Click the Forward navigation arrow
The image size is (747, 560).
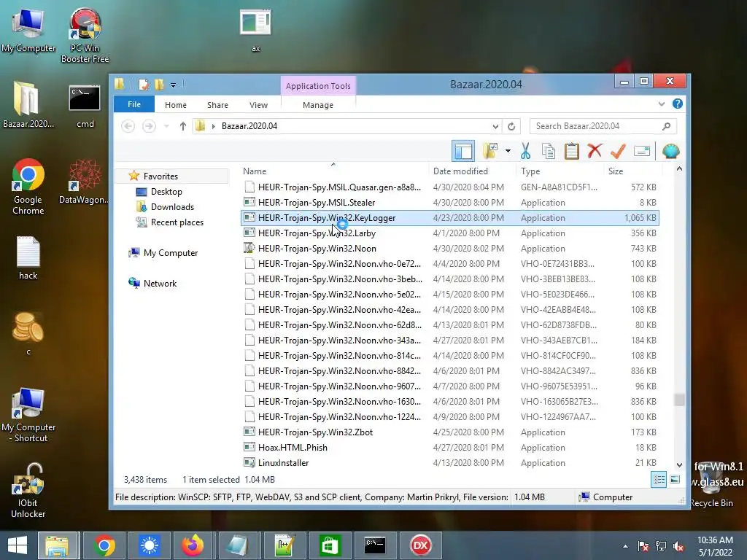click(x=149, y=126)
